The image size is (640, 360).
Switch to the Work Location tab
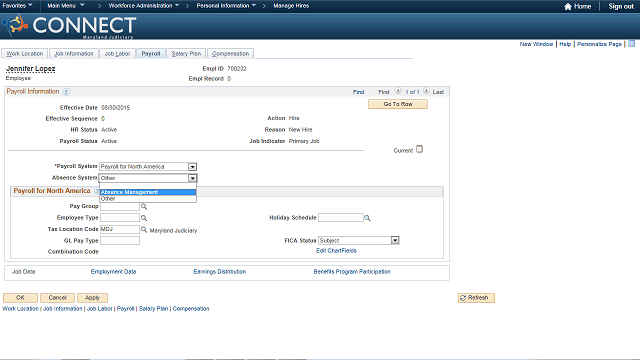coord(24,53)
